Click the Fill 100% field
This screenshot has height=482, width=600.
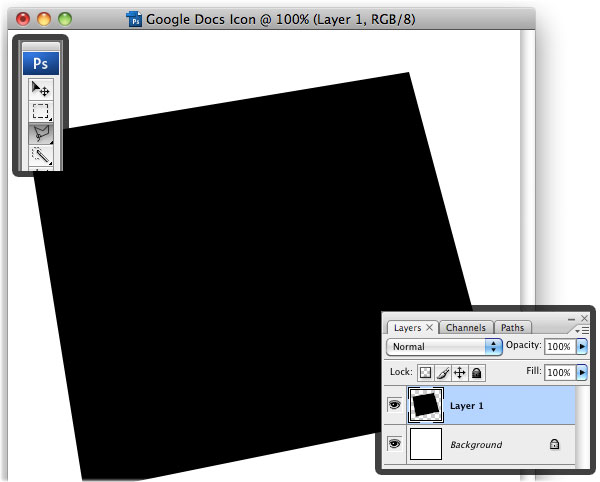(x=560, y=372)
